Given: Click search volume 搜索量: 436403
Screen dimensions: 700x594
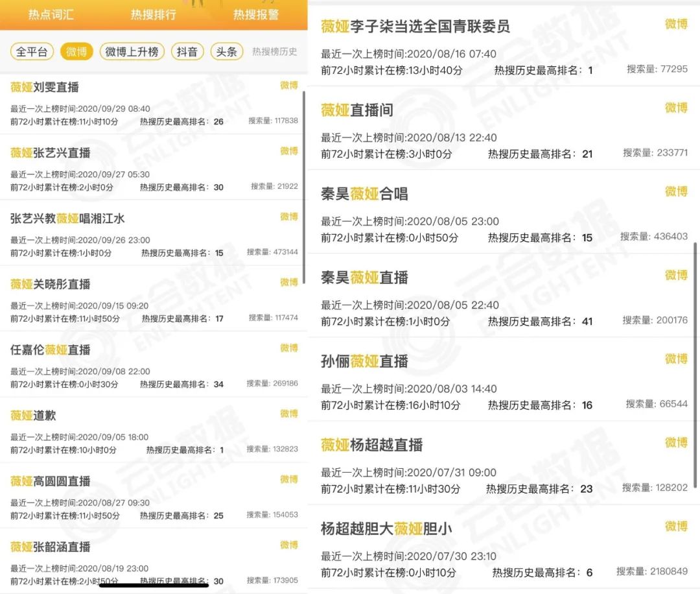Looking at the screenshot, I should coord(653,236).
